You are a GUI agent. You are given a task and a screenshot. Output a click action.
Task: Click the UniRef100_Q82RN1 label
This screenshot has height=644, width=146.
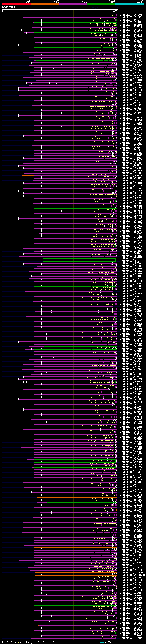pos(131,352)
